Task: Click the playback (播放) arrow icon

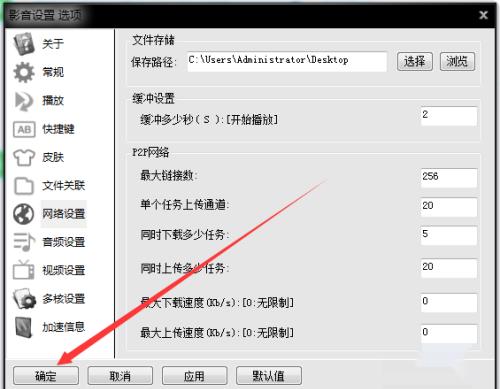Action: pos(24,101)
